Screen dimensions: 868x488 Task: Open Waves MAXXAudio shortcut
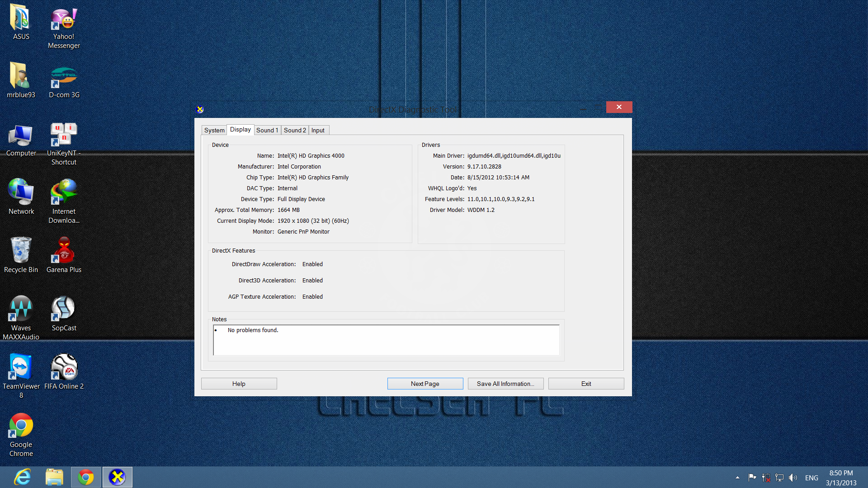pos(21,318)
